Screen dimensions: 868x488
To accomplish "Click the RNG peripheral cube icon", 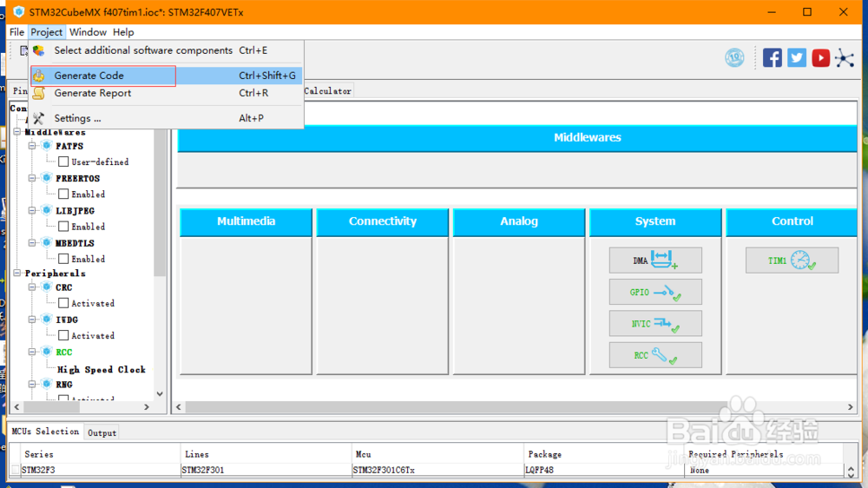I will pos(47,384).
